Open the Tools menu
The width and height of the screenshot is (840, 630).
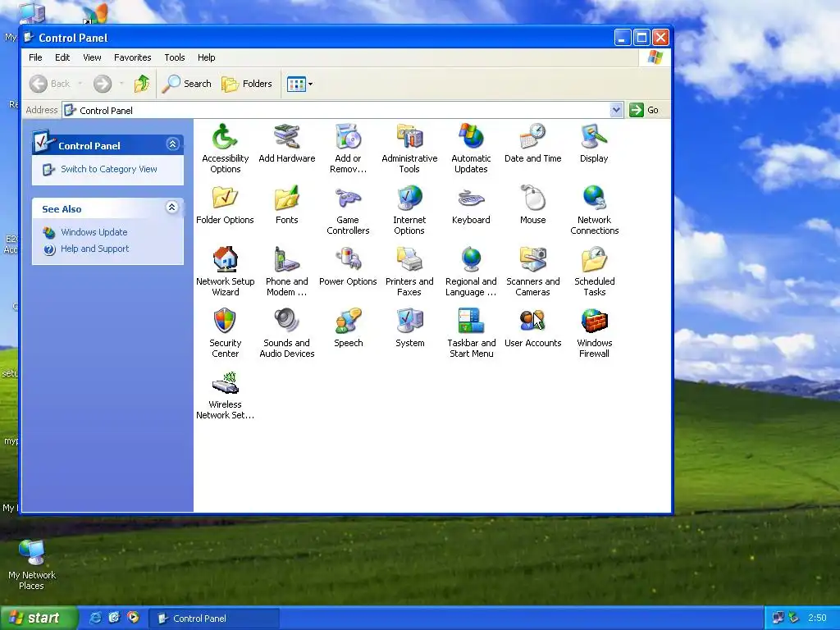(x=174, y=57)
